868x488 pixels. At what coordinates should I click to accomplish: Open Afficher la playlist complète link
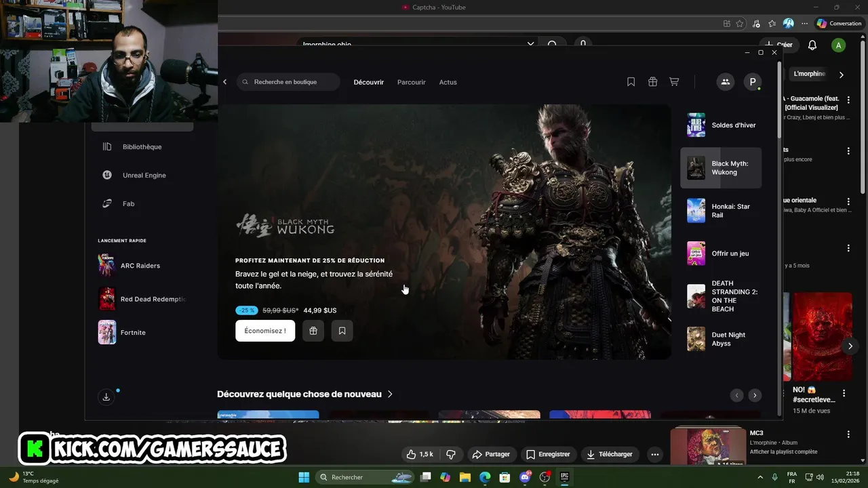point(783,451)
